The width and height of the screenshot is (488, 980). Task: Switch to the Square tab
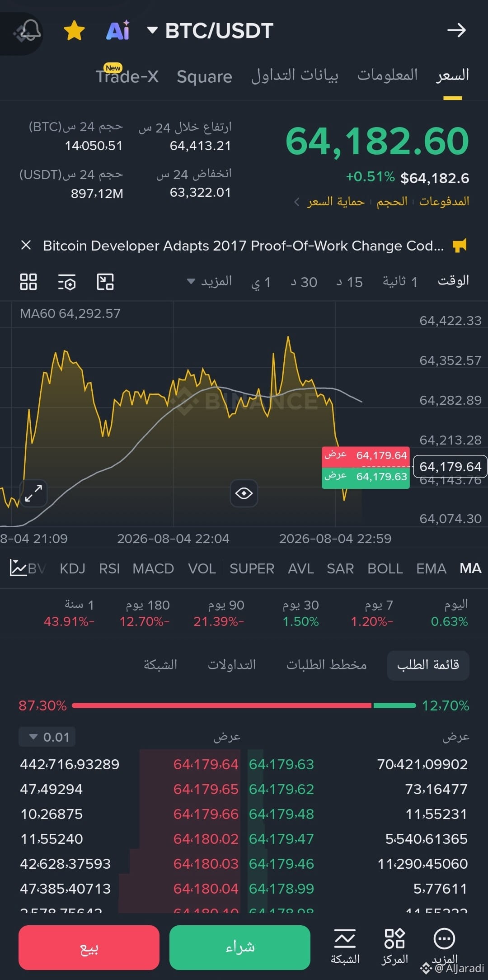pos(204,76)
